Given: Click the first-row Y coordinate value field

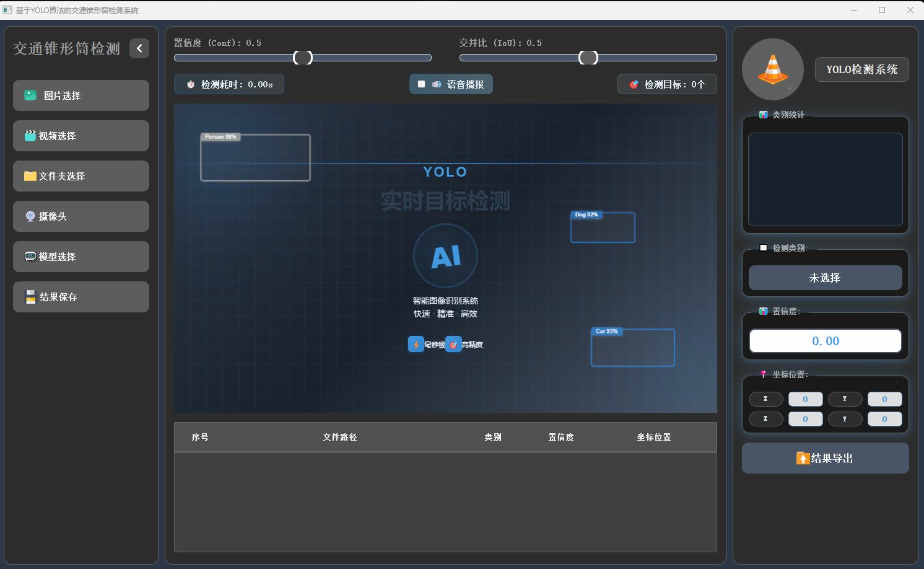Looking at the screenshot, I should point(884,399).
